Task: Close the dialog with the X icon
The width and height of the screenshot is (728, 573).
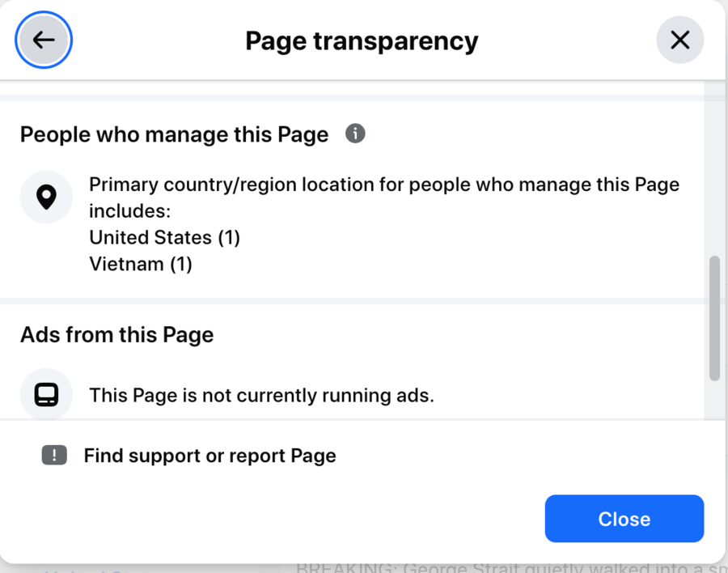Action: (x=679, y=40)
